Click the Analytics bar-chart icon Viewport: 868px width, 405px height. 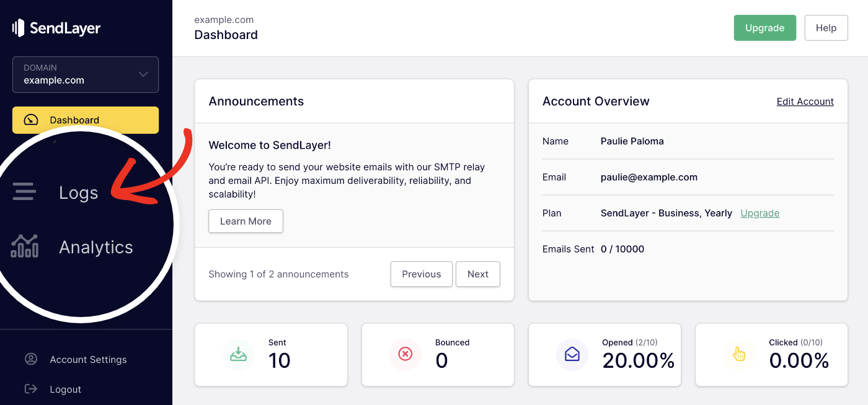24,246
